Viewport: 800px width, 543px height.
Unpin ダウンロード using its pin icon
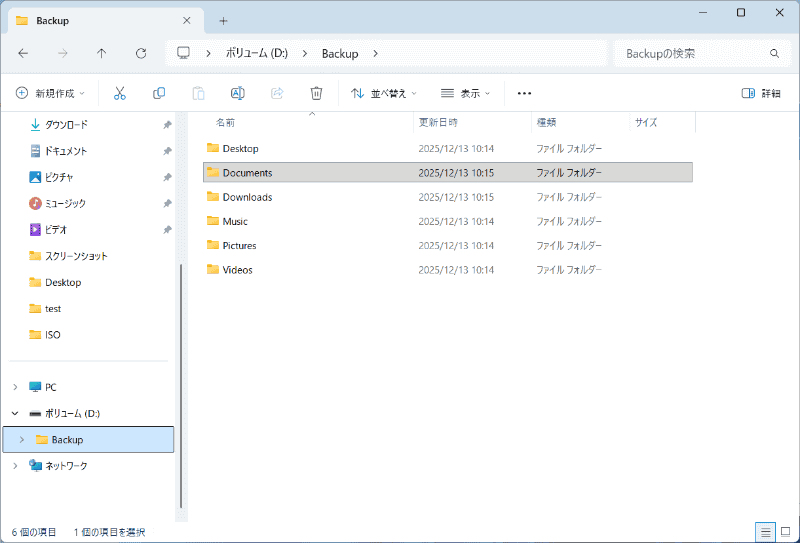(x=167, y=125)
